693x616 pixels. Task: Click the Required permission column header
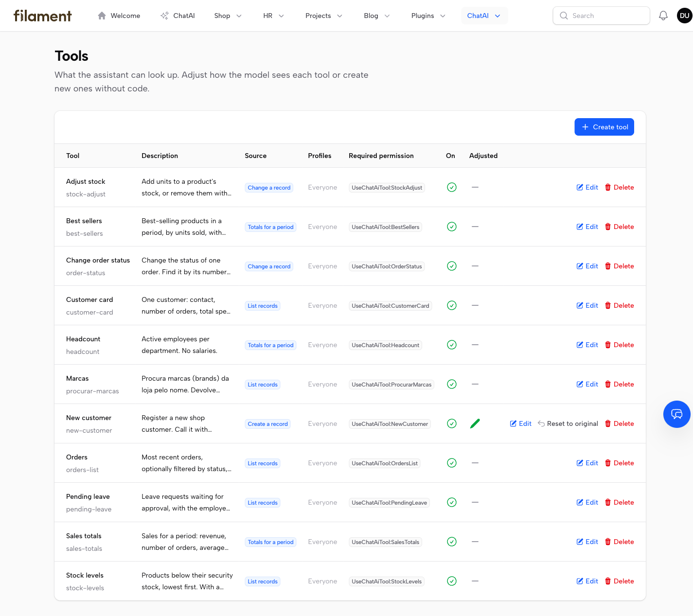point(381,156)
